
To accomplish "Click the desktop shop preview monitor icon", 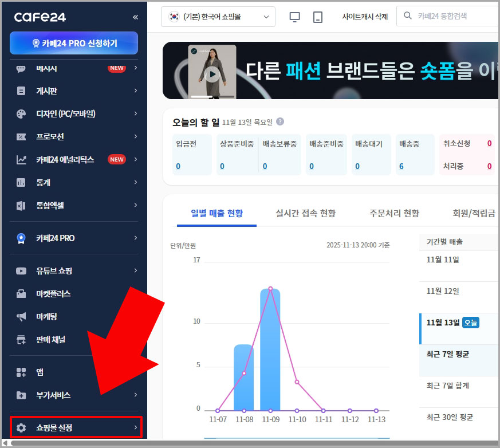I will pos(294,17).
